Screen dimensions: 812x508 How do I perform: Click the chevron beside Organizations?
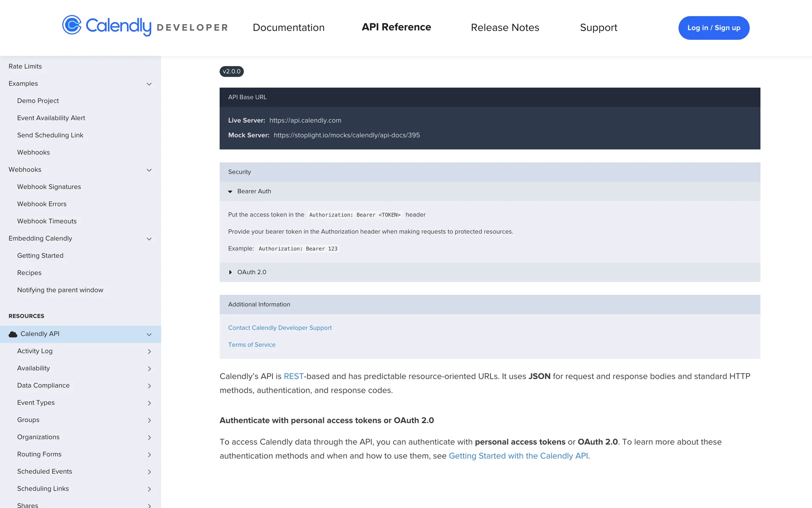click(x=149, y=437)
